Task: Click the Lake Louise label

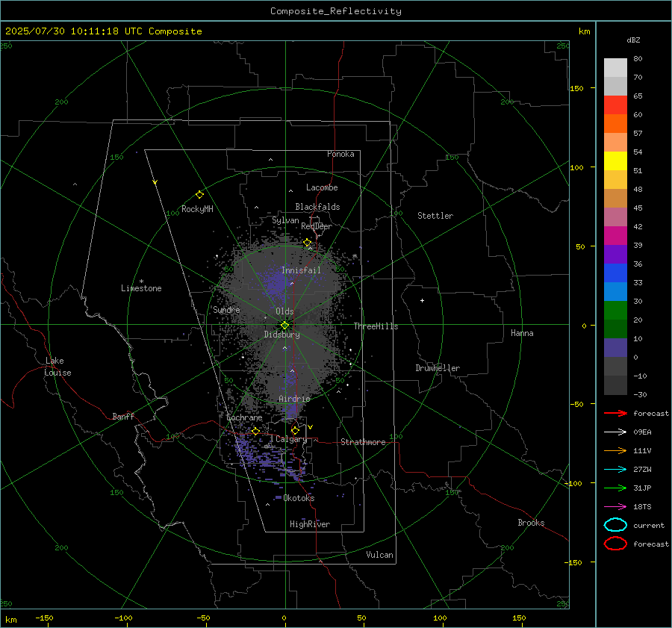Action: coord(57,367)
